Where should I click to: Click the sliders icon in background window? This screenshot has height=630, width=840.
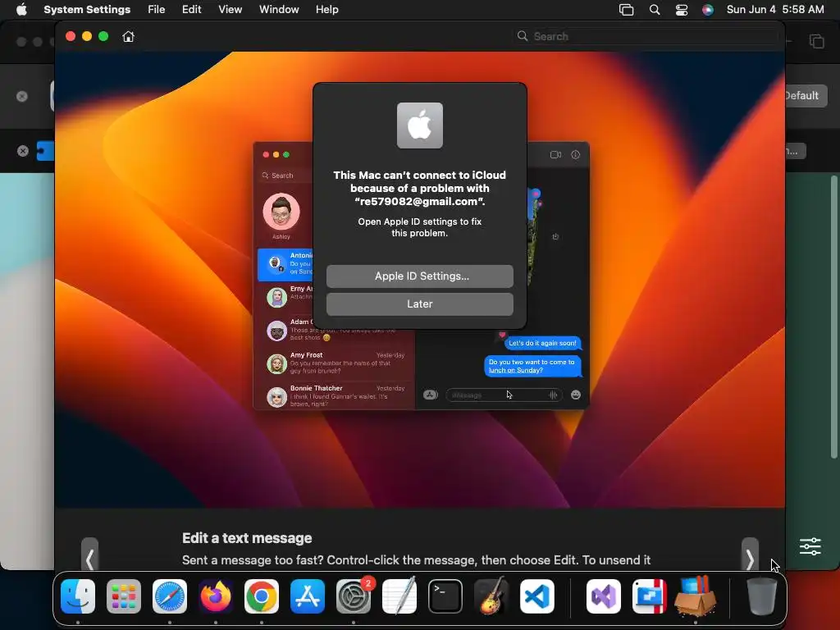pyautogui.click(x=810, y=546)
